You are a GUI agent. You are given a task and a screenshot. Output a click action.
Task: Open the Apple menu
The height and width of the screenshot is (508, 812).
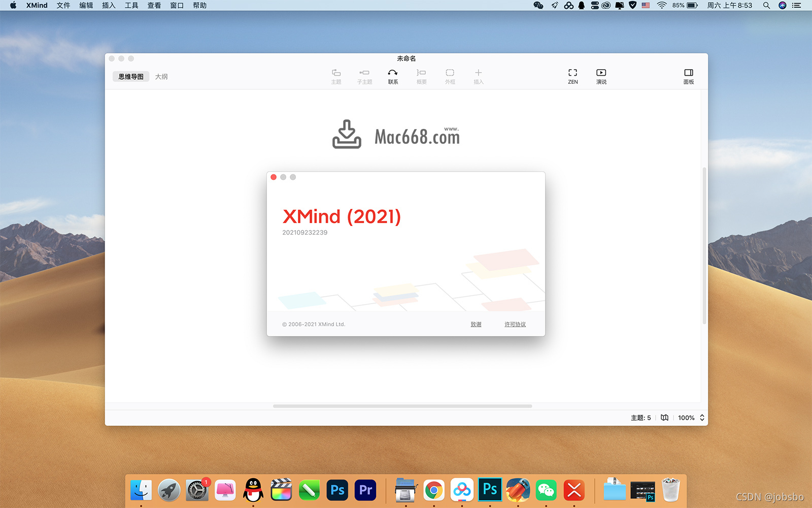tap(13, 5)
